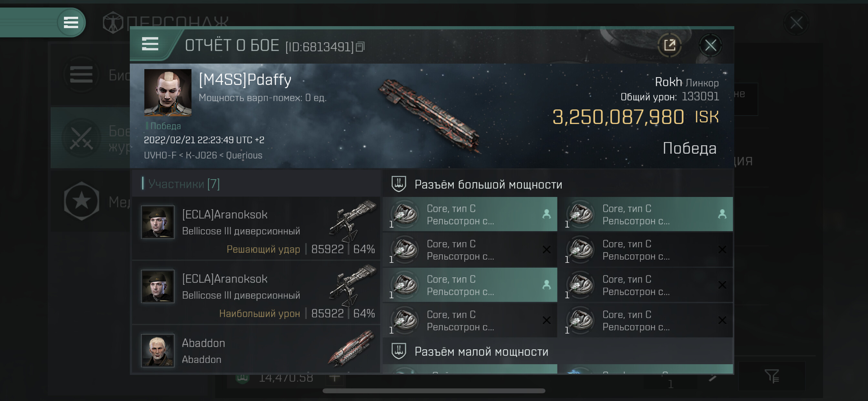The width and height of the screenshot is (868, 401).
Task: Open Aranoksok's final blow participant entry
Action: pos(256,229)
